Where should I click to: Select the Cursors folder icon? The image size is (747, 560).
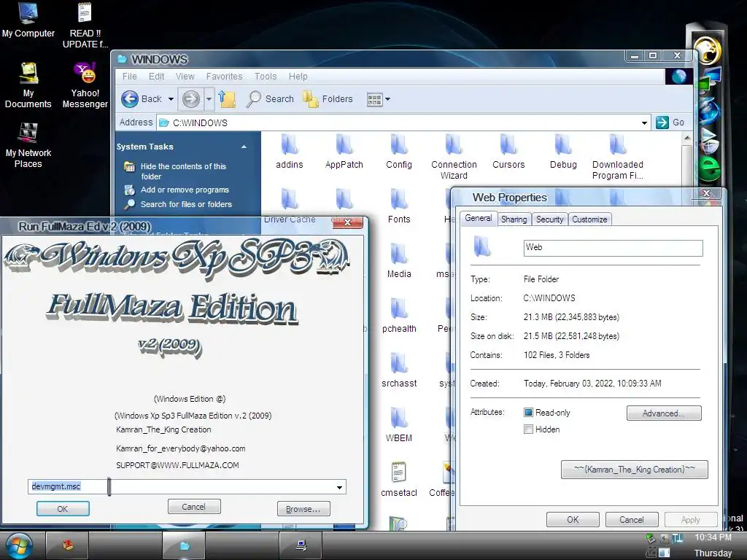point(508,144)
